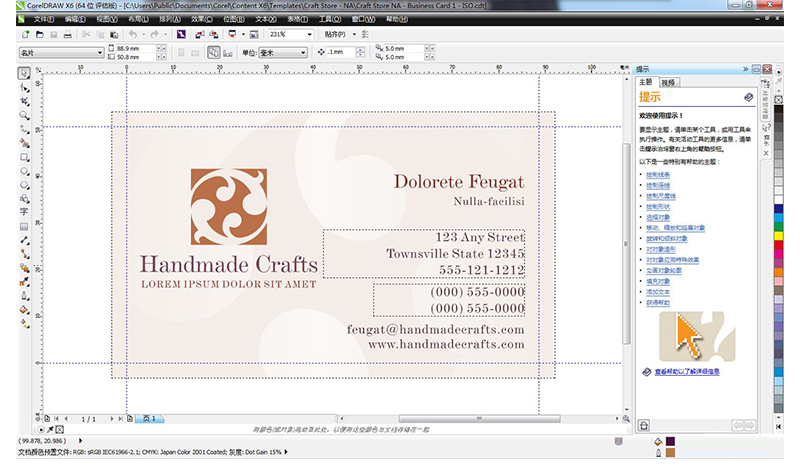
Task: Click the Undo arrow button
Action: pos(134,34)
